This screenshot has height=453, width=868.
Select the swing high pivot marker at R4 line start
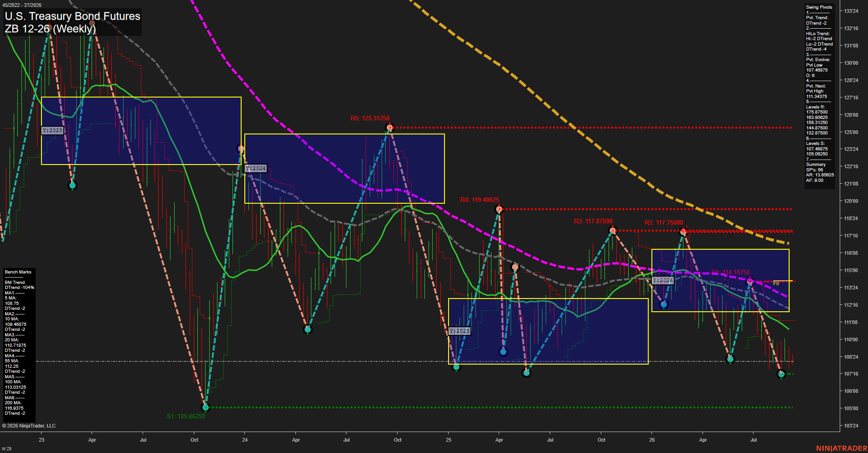(x=499, y=209)
